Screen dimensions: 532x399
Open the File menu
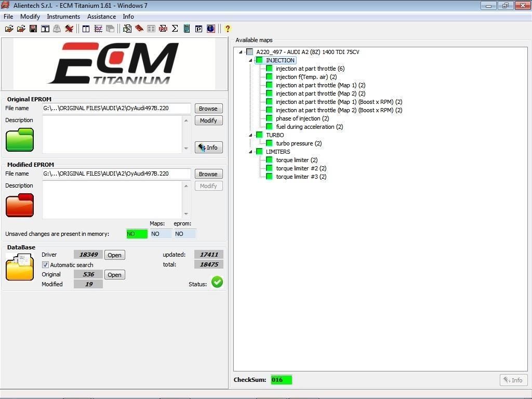click(8, 17)
